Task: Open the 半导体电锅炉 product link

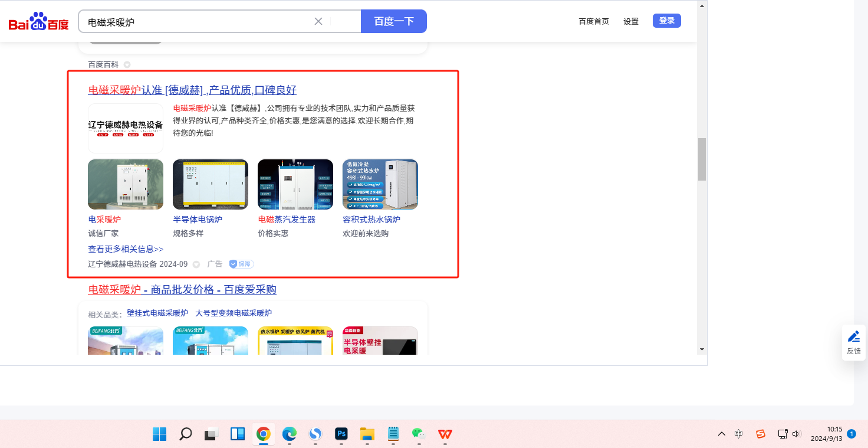Action: tap(198, 220)
